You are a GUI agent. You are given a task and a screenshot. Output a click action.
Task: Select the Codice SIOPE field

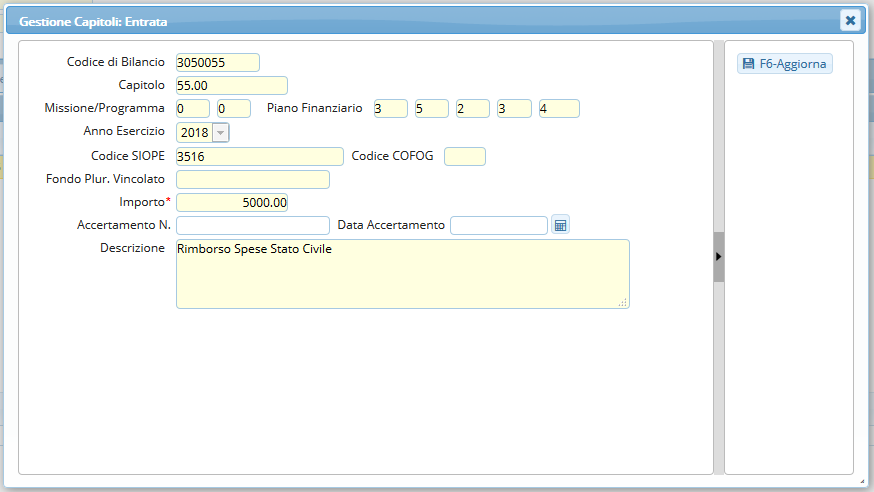(x=259, y=156)
